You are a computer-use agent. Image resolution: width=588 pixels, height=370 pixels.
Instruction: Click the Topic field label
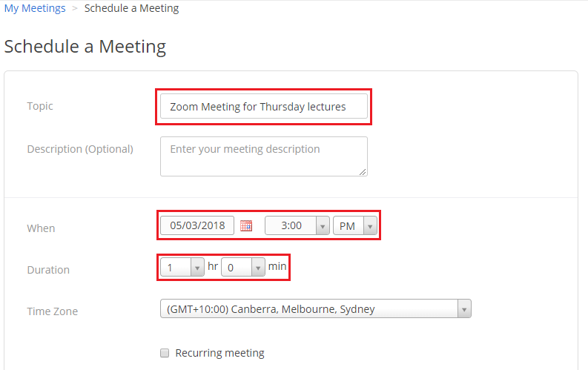tap(40, 106)
